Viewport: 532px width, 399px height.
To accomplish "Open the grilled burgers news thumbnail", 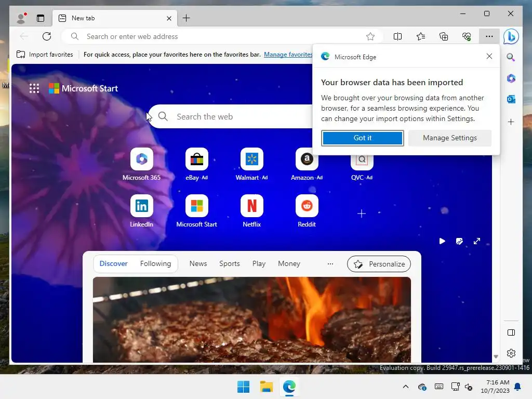I will coord(252,320).
